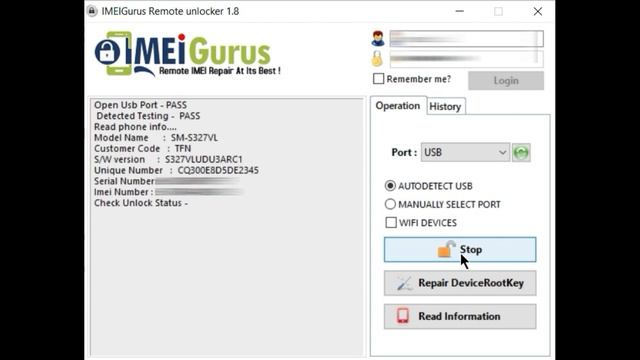Click the 'S/W version : S327VLUDU3ARC1' log line
This screenshot has height=360, width=640.
coord(168,160)
